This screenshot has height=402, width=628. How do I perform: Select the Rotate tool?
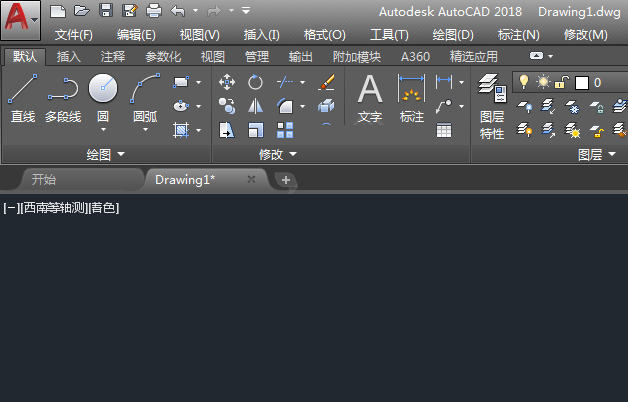(x=255, y=82)
